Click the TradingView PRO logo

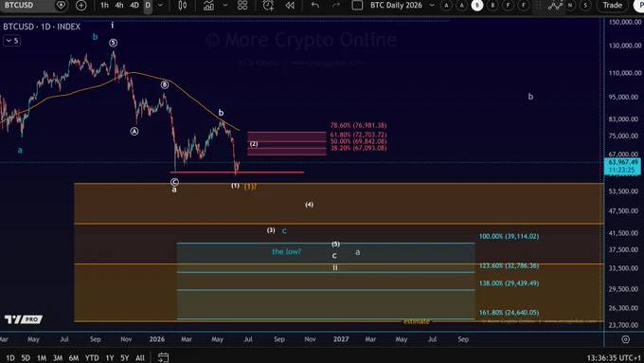pyautogui.click(x=24, y=319)
